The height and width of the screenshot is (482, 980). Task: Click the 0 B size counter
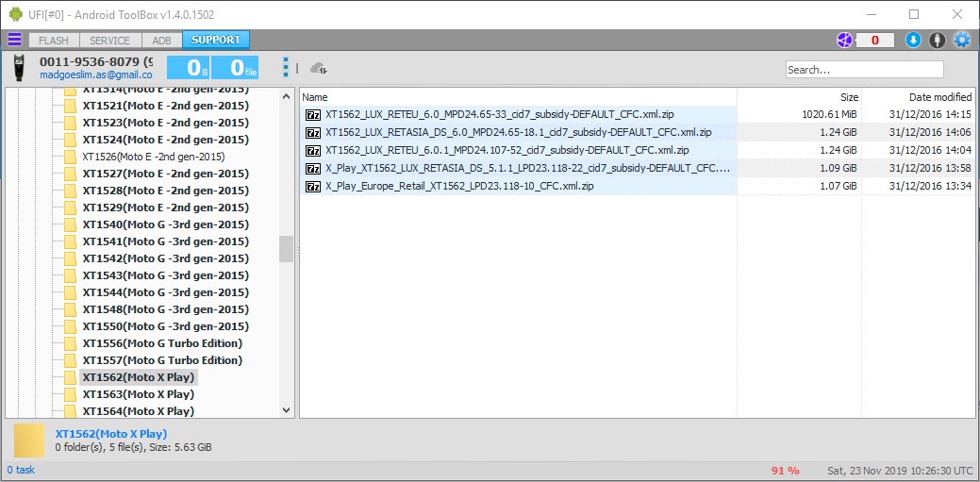point(188,68)
